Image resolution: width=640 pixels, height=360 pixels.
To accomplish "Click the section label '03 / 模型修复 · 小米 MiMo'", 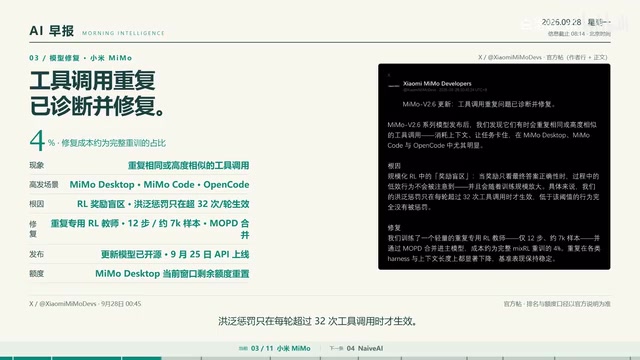I will click(x=80, y=58).
